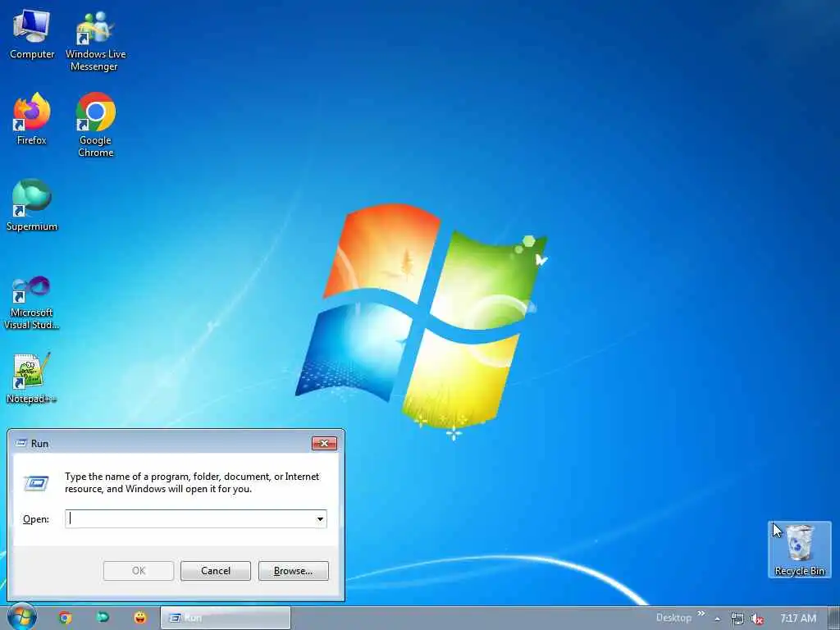Open the Windows Start orb
The image size is (840, 630).
[22, 617]
